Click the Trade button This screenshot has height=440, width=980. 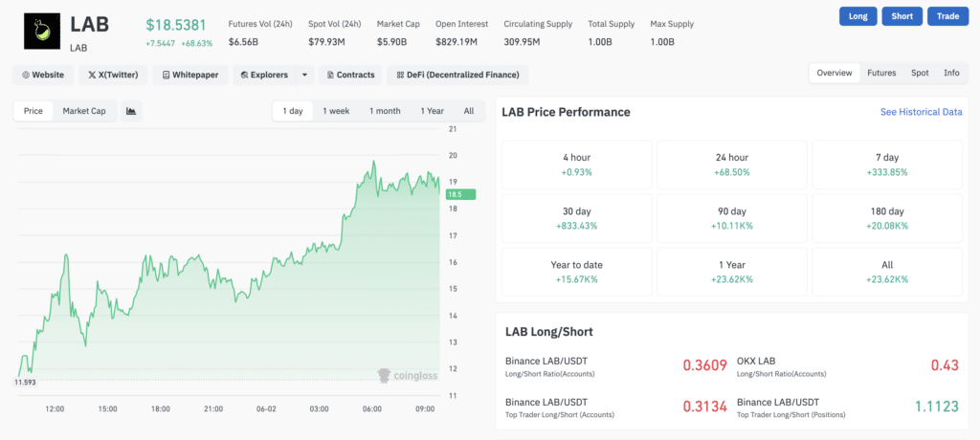pos(947,16)
